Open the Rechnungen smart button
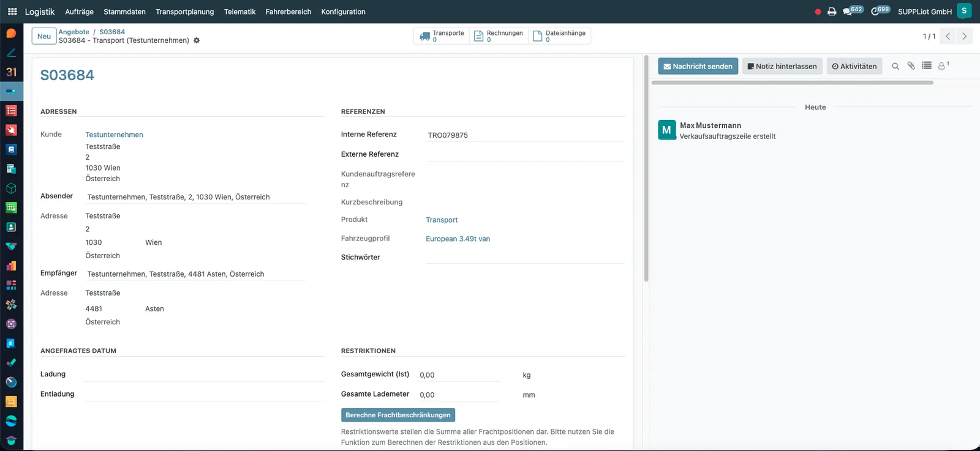 [499, 36]
